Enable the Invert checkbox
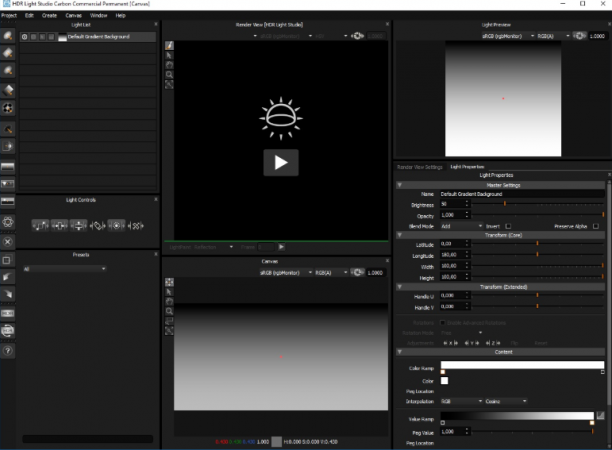The width and height of the screenshot is (612, 450). coord(508,226)
